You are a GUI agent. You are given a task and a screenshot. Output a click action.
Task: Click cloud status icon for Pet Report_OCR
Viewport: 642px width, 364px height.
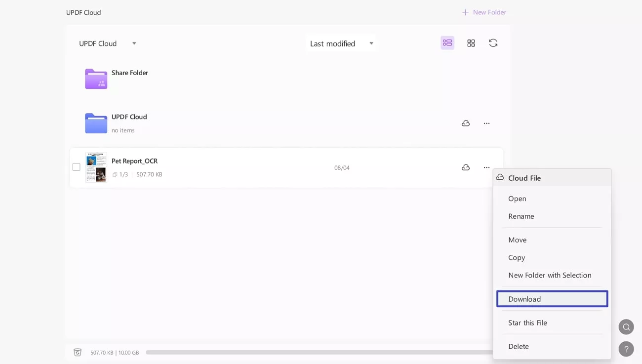pos(466,167)
